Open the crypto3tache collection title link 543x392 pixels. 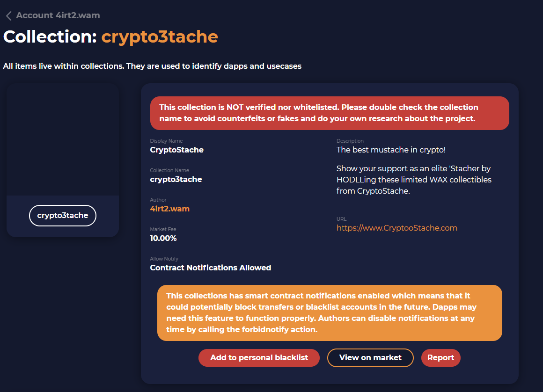(160, 36)
